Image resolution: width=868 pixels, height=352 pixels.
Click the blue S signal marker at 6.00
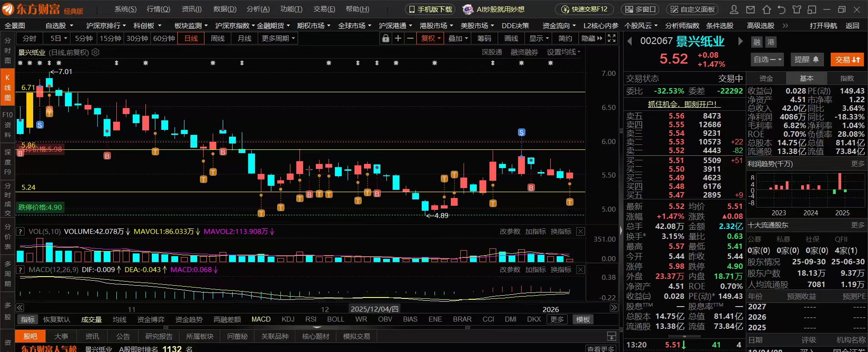pyautogui.click(x=522, y=132)
